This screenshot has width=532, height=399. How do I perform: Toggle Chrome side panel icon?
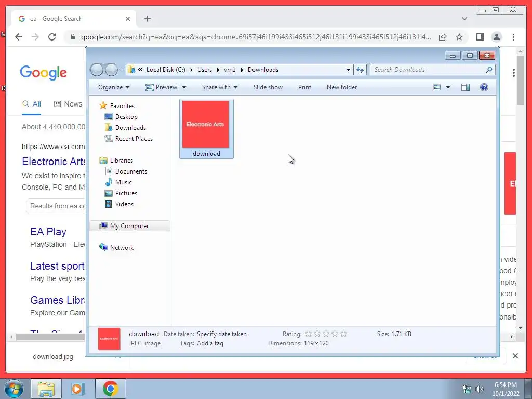coord(480,37)
